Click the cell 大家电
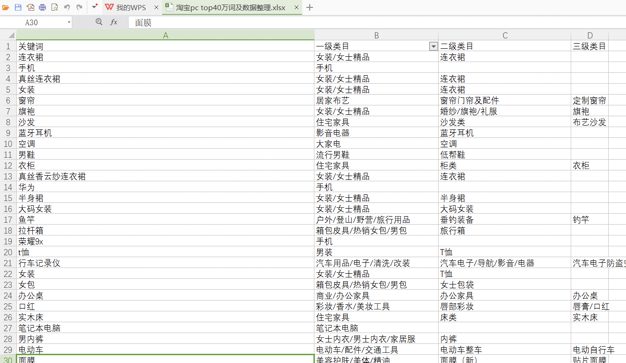 [x=376, y=144]
